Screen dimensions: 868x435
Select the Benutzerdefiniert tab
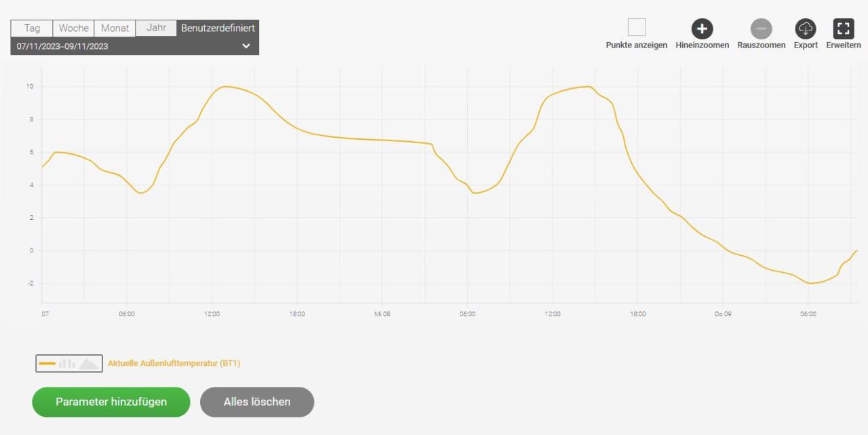218,29
